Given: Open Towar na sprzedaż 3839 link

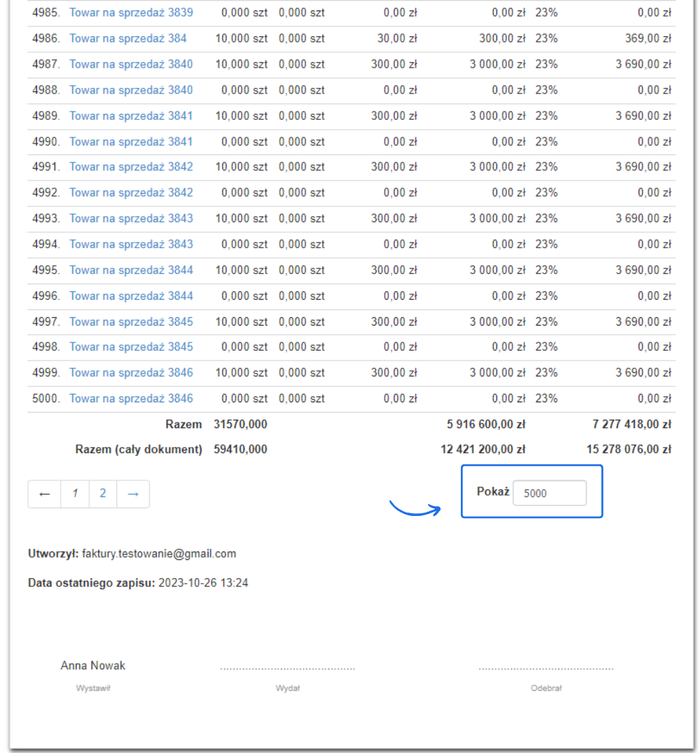Looking at the screenshot, I should tap(131, 13).
